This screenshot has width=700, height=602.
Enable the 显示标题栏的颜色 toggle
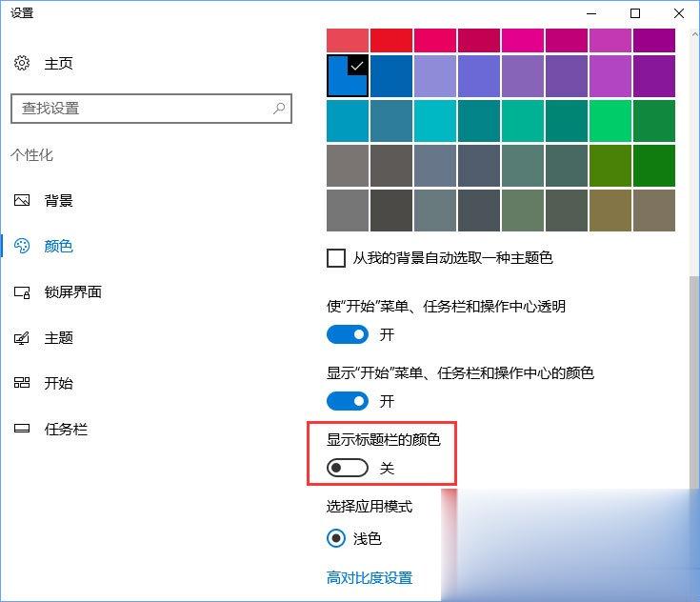348,468
